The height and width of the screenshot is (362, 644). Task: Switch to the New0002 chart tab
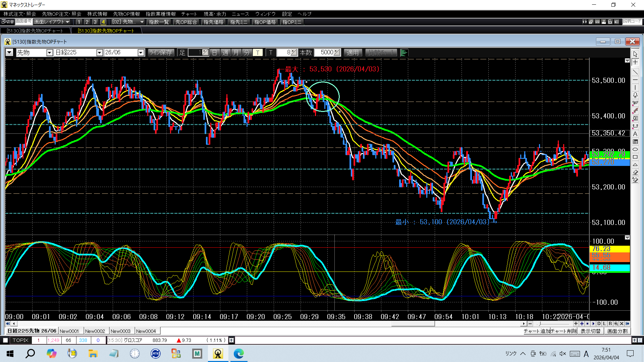95,331
